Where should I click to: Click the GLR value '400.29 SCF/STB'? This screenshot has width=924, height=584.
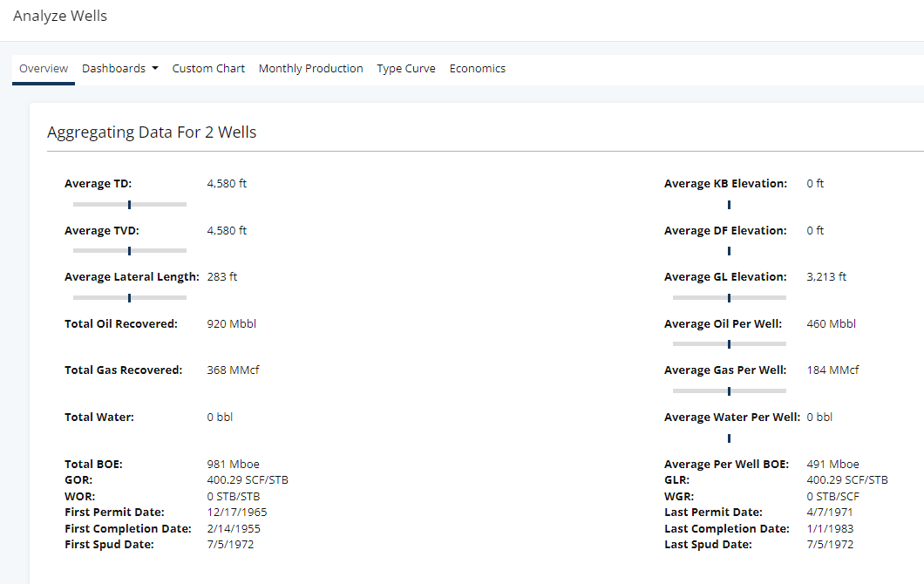(x=847, y=479)
